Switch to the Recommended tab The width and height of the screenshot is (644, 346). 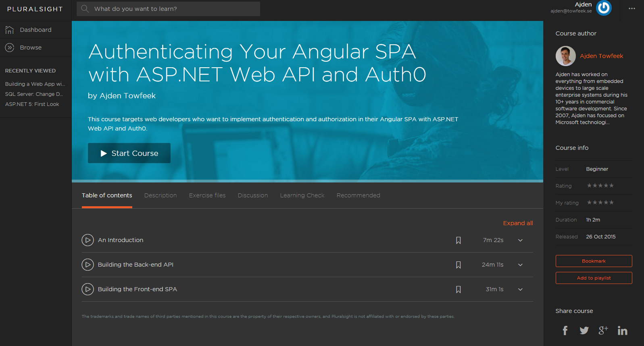(x=358, y=195)
